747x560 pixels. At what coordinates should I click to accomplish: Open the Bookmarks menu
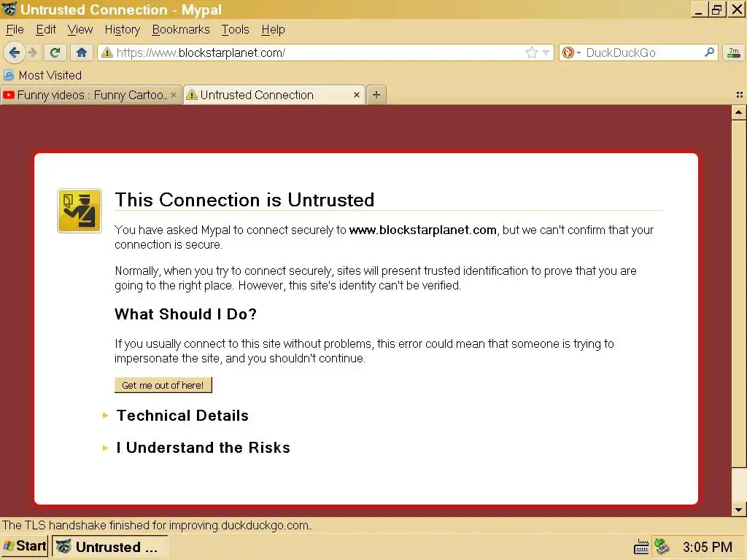(x=181, y=29)
